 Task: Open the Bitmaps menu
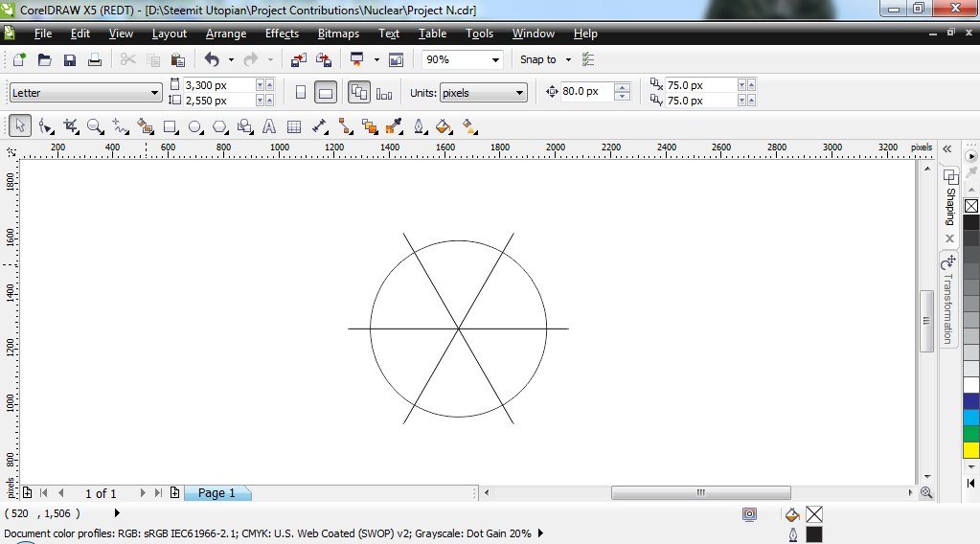[338, 34]
